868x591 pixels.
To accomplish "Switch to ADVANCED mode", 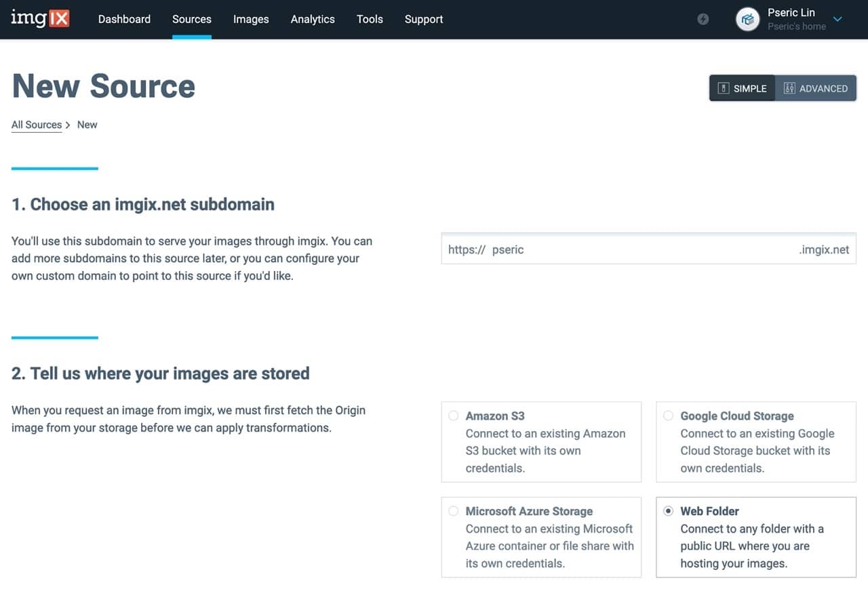I will point(816,88).
